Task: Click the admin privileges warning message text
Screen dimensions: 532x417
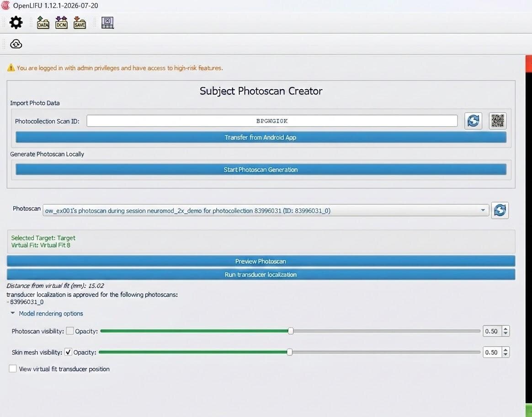Action: tap(120, 68)
